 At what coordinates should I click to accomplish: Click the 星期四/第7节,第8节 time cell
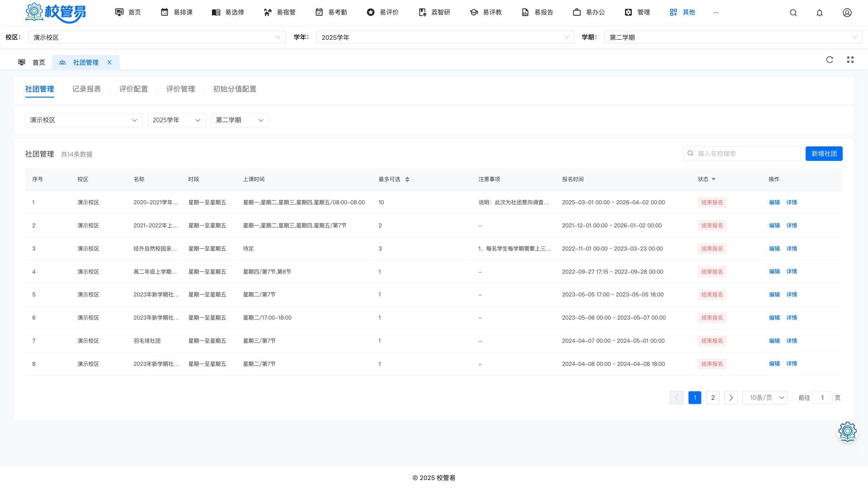click(x=267, y=272)
